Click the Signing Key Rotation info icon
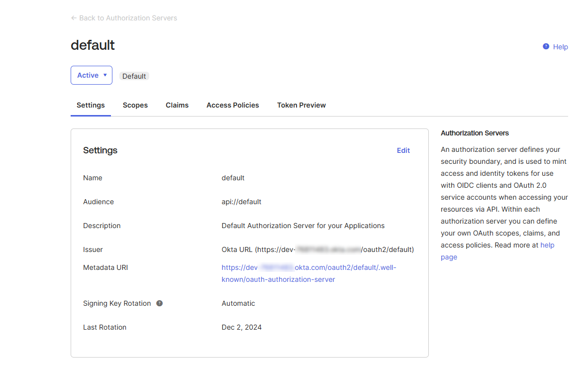 159,303
